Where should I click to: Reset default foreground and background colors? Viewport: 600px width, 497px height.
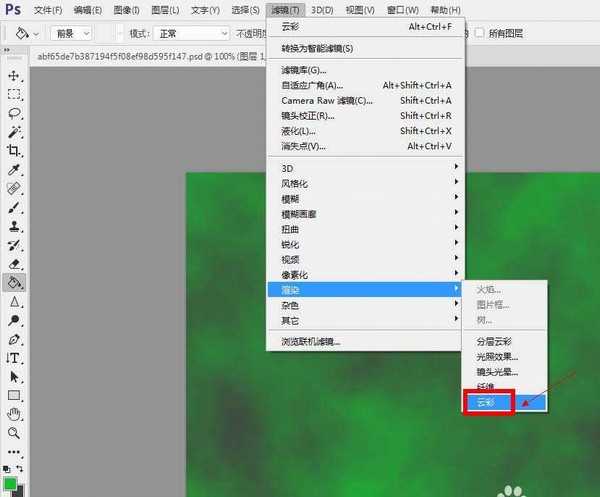click(x=7, y=469)
